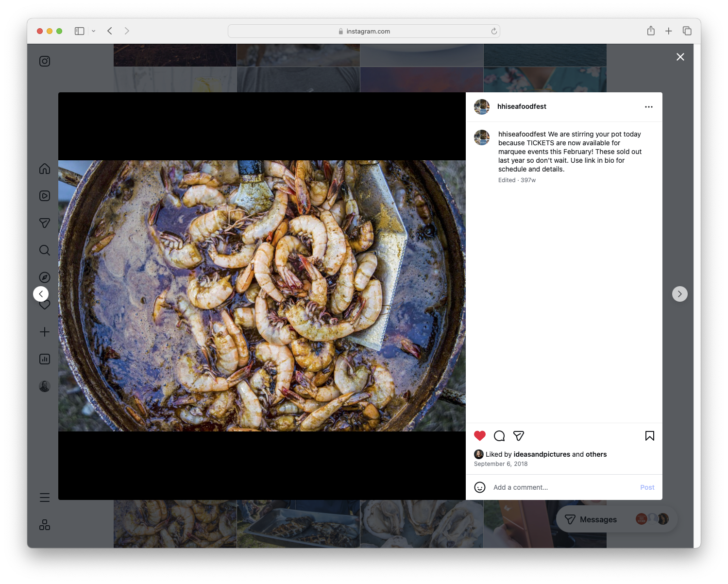
Task: Go to next post arrow
Action: (x=680, y=294)
